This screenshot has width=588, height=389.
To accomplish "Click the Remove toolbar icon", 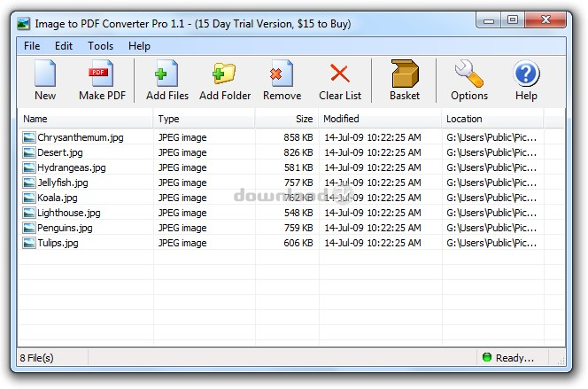I will pyautogui.click(x=282, y=74).
